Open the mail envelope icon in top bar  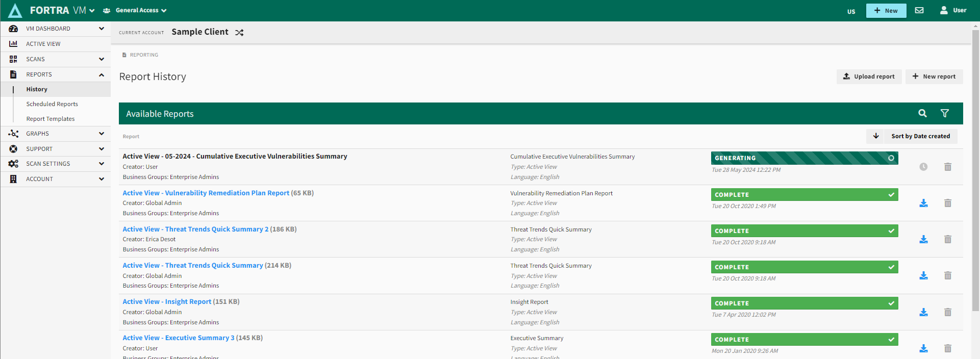pyautogui.click(x=919, y=10)
